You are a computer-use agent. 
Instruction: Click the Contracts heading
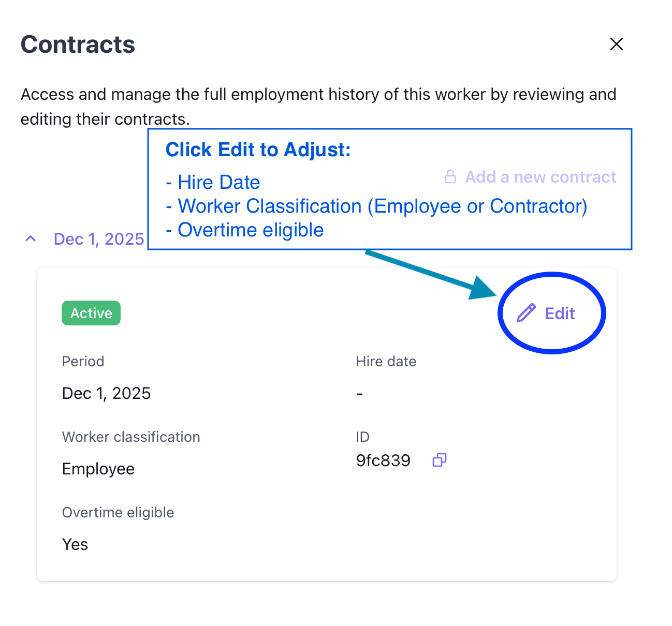(x=78, y=44)
